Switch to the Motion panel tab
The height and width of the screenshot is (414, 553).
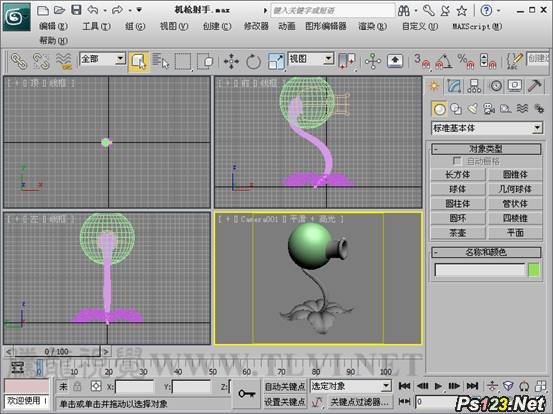(496, 86)
